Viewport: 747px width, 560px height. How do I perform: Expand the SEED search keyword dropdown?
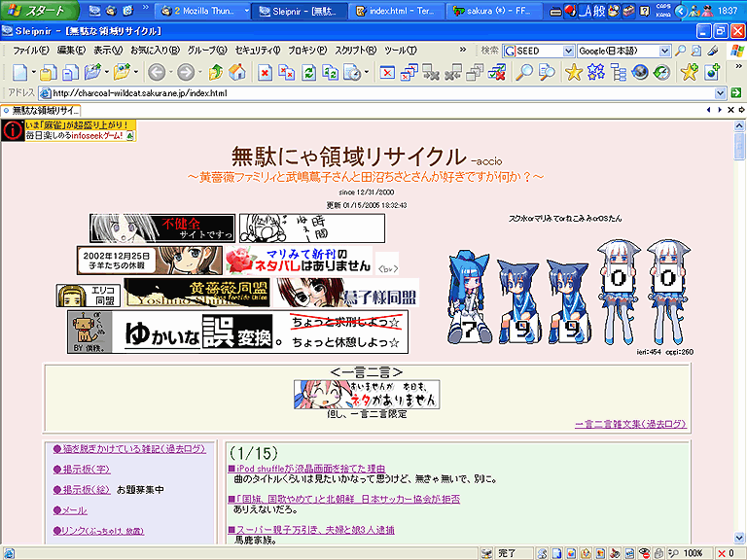568,51
